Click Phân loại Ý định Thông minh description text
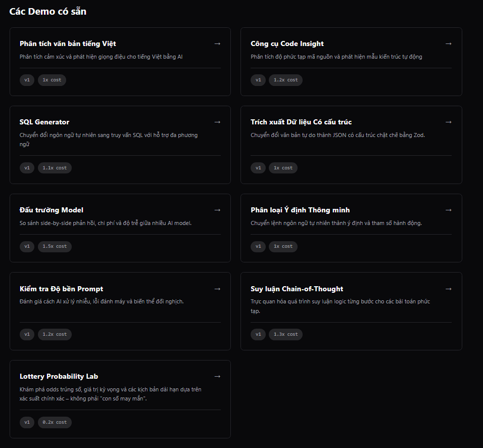Image resolution: width=483 pixels, height=448 pixels. (x=336, y=223)
